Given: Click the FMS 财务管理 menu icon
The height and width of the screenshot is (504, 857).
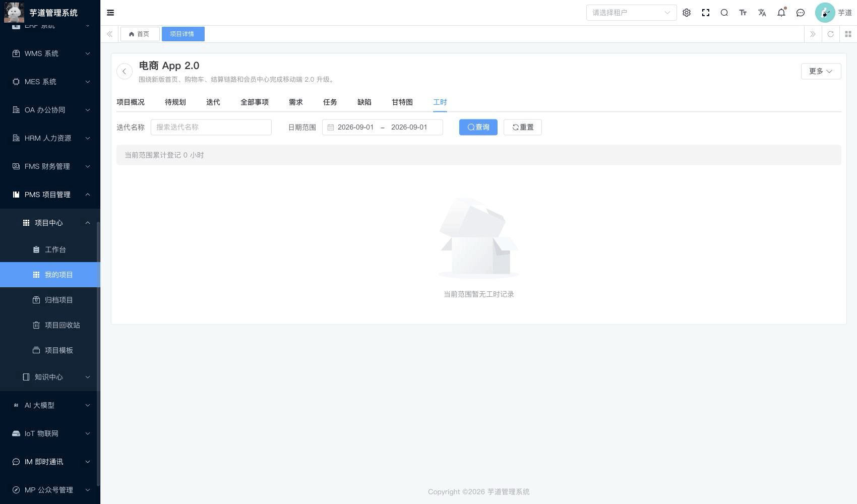Looking at the screenshot, I should (16, 166).
